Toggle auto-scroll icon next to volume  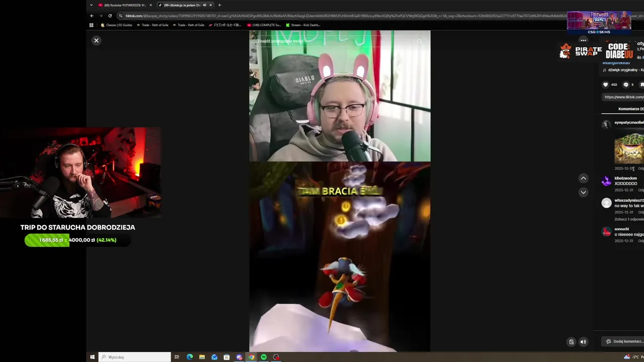(571, 342)
